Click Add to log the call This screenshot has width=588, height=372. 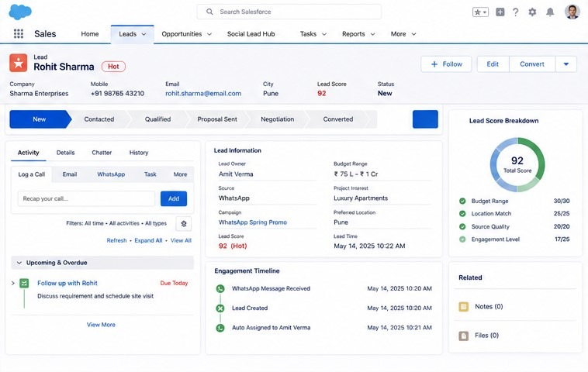click(x=174, y=199)
